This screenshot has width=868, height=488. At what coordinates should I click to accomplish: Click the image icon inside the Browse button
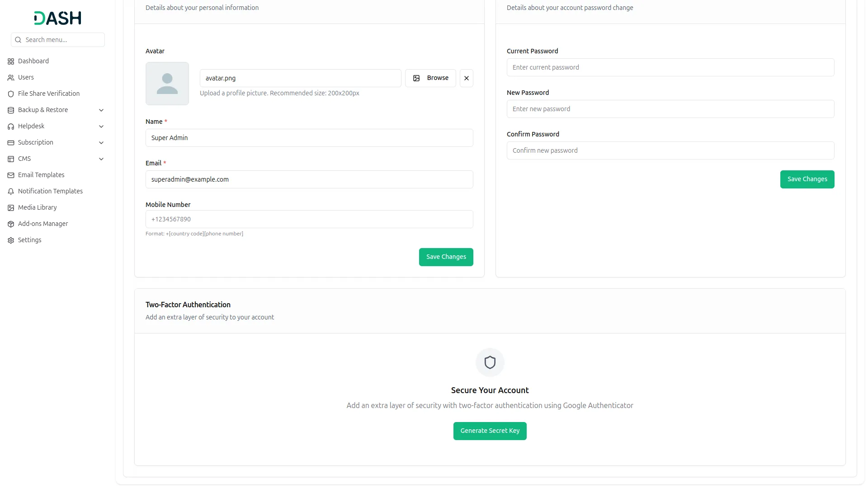pos(416,78)
